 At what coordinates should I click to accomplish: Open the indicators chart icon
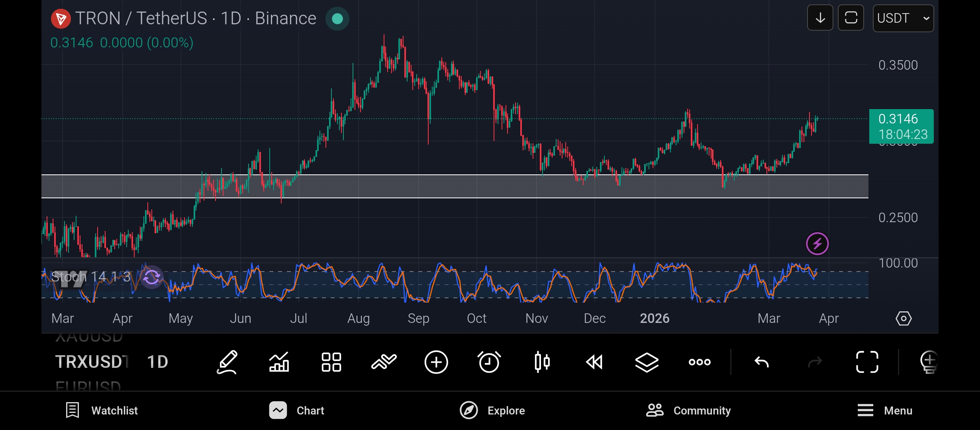tap(279, 362)
